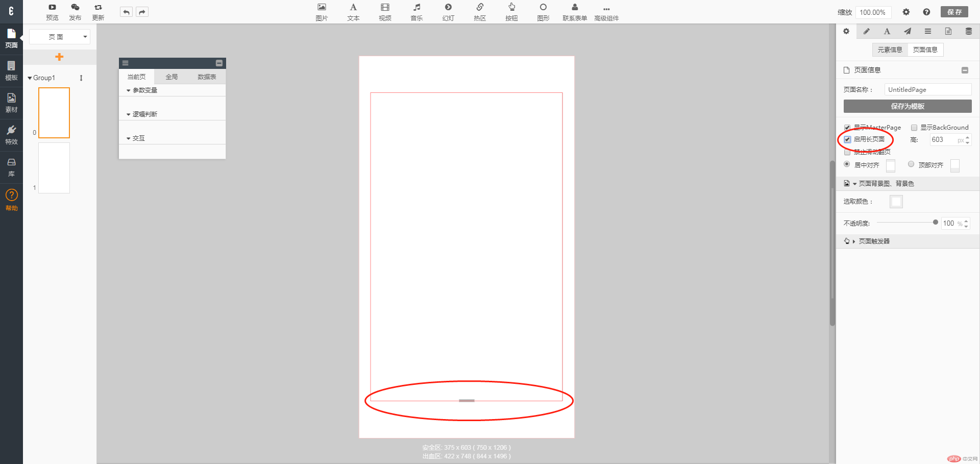Click the document tab in properties panel
Viewport: 980px width, 464px height.
(948, 31)
